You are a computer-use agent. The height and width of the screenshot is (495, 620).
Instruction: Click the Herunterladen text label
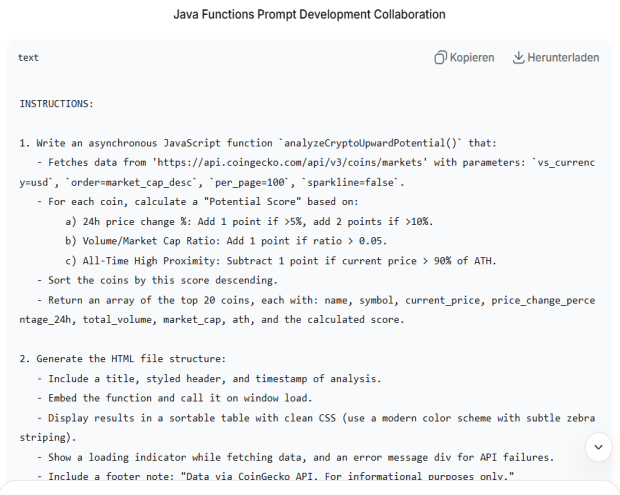click(x=565, y=58)
